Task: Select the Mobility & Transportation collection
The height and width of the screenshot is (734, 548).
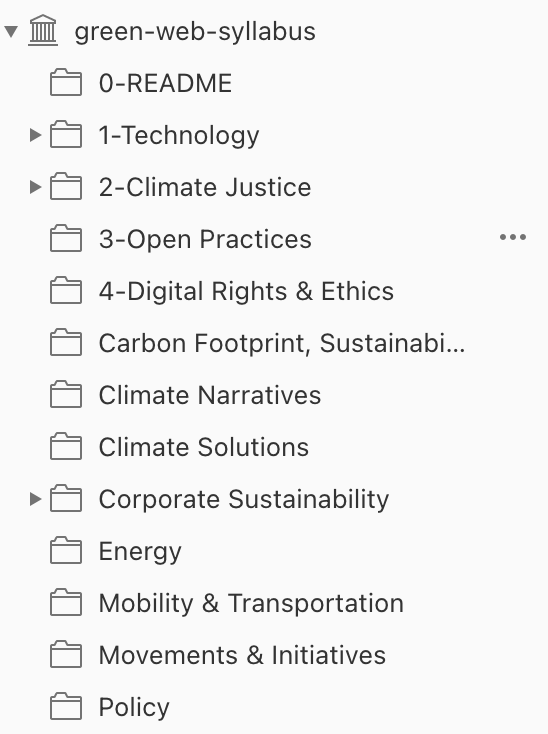Action: pos(274,602)
